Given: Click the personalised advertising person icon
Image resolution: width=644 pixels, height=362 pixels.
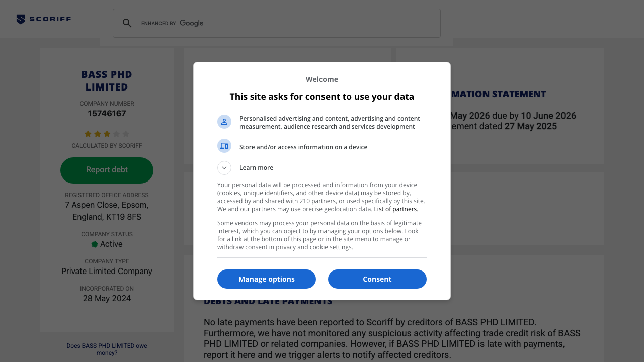Looking at the screenshot, I should 224,122.
